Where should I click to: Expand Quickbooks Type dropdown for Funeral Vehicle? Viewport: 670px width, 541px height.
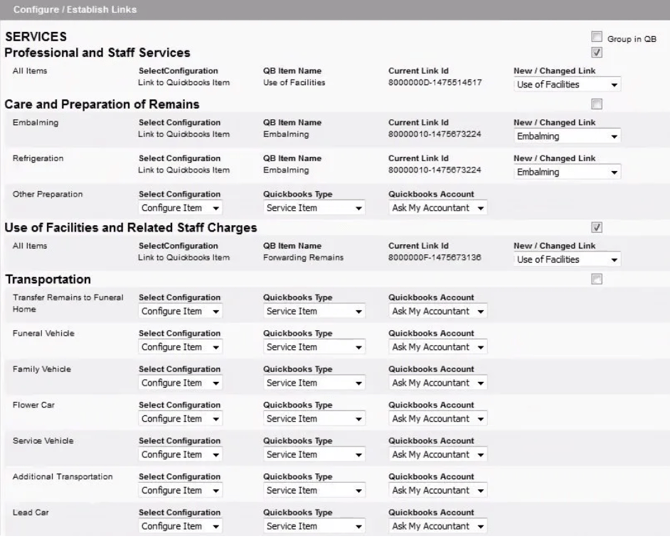[313, 347]
